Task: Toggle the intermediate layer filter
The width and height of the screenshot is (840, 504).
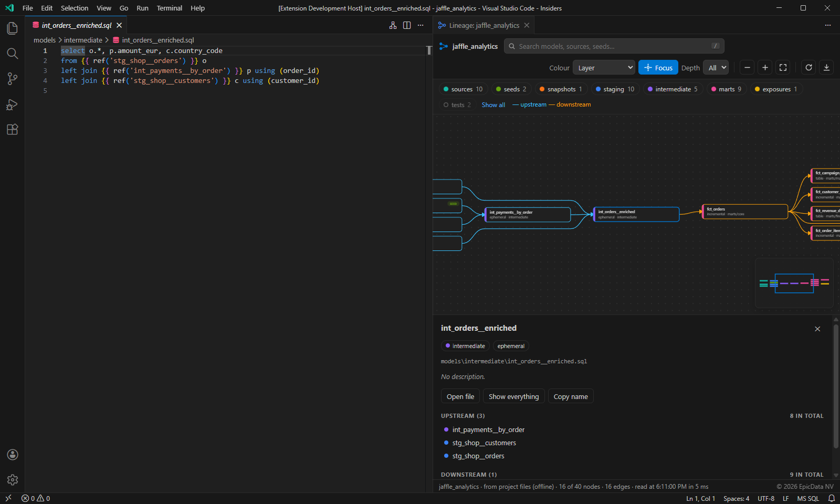Action: tap(673, 89)
